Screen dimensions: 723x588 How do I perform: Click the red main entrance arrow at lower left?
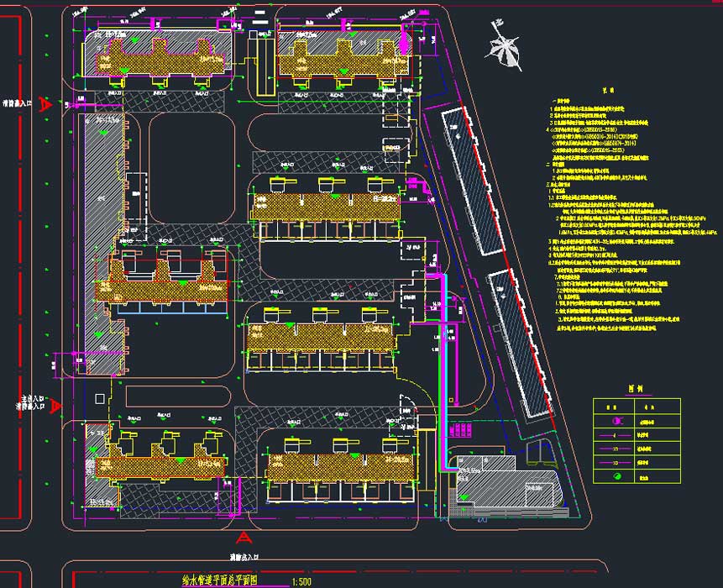pos(55,407)
